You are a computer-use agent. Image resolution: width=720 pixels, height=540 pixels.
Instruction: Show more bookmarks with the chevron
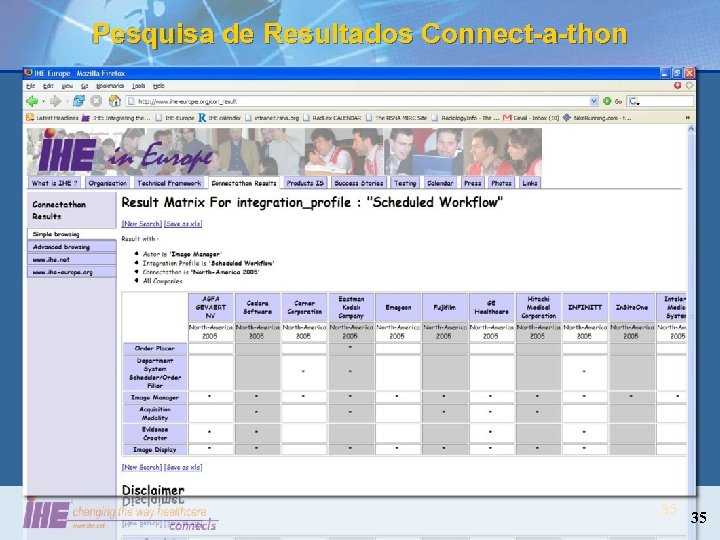click(687, 118)
